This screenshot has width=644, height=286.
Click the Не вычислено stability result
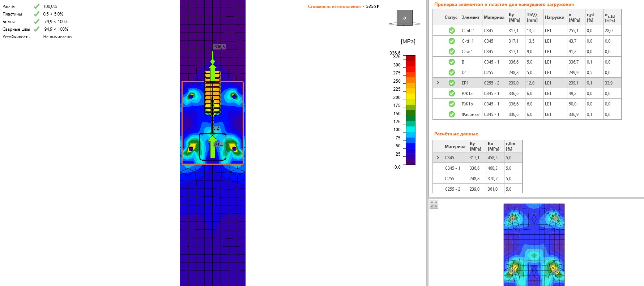pos(57,37)
